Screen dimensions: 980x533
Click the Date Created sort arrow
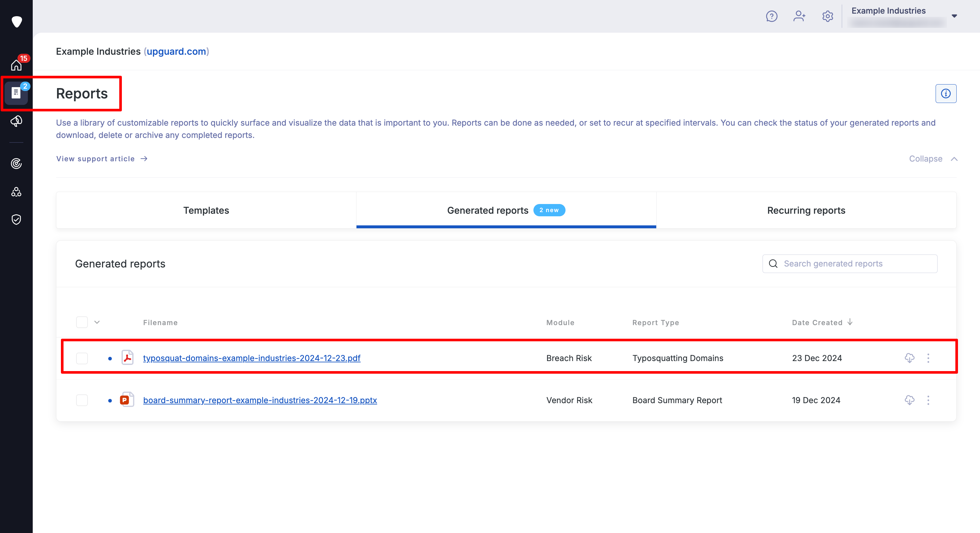[x=850, y=322]
